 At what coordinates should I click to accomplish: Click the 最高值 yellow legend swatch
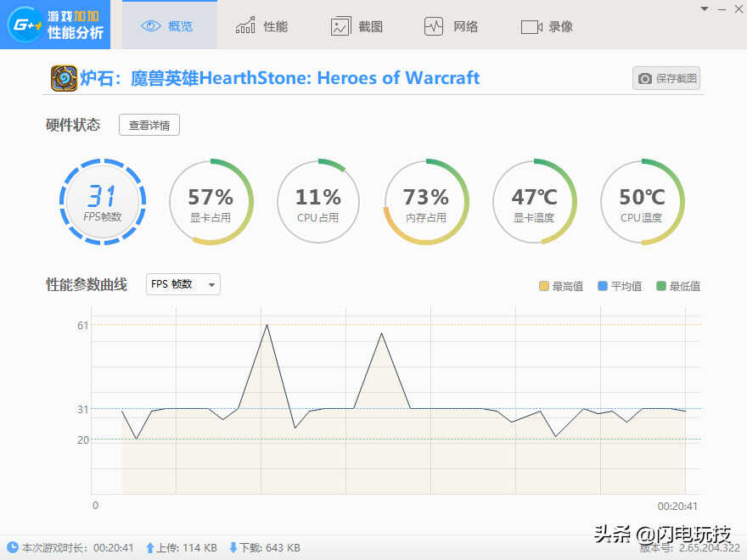coord(543,286)
